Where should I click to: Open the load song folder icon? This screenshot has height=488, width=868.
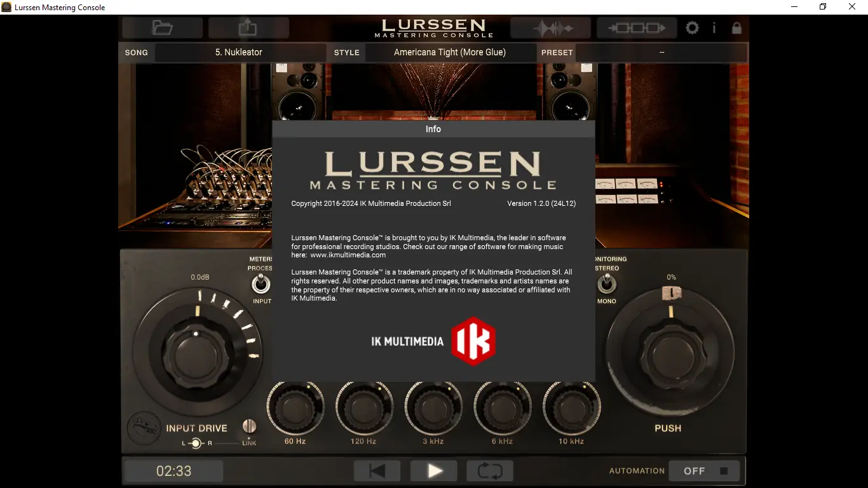[x=163, y=28]
